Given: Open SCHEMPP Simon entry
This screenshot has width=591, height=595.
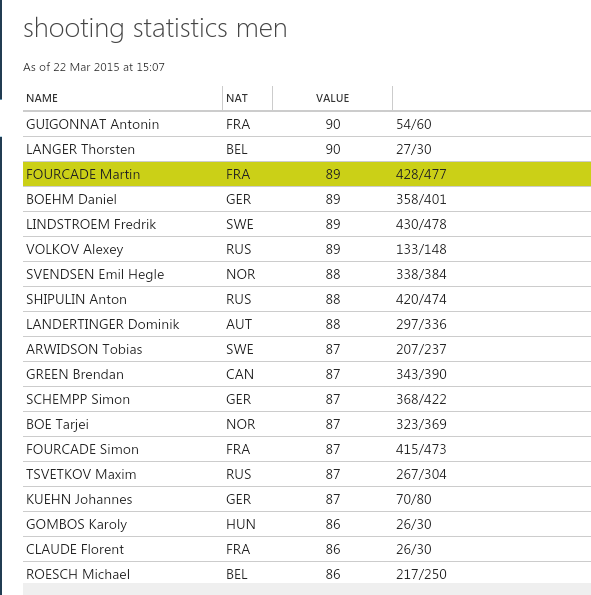Looking at the screenshot, I should point(307,399).
